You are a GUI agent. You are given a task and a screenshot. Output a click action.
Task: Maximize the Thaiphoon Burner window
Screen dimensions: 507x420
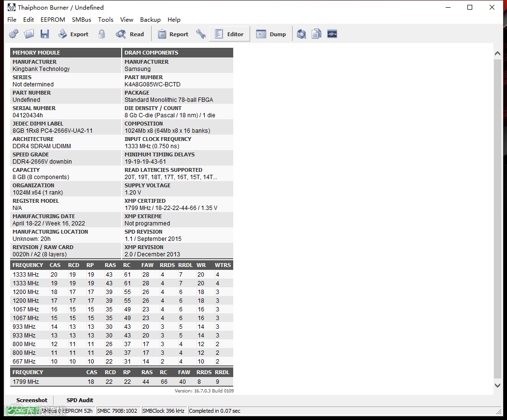click(x=470, y=7)
